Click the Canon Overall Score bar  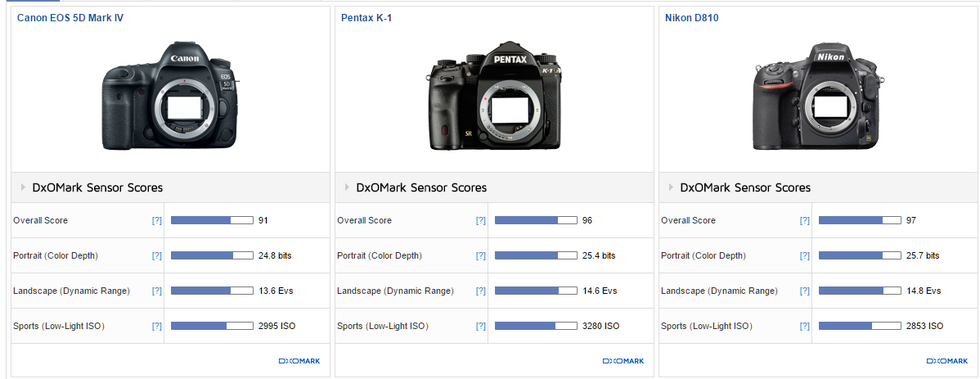click(212, 221)
